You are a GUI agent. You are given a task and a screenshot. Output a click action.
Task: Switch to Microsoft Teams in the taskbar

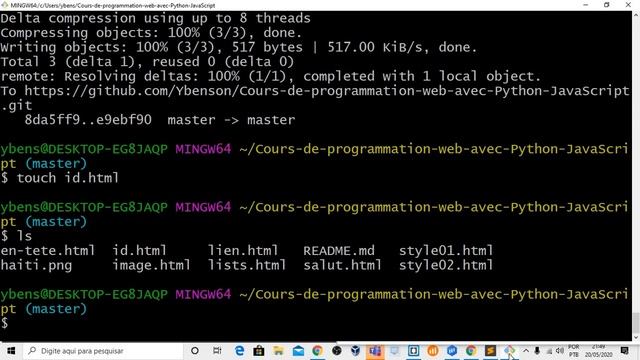375,351
